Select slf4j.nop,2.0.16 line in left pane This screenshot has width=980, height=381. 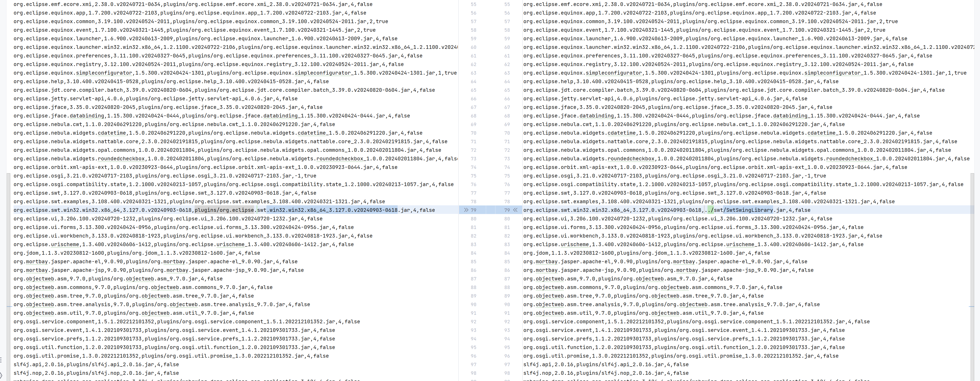point(96,373)
